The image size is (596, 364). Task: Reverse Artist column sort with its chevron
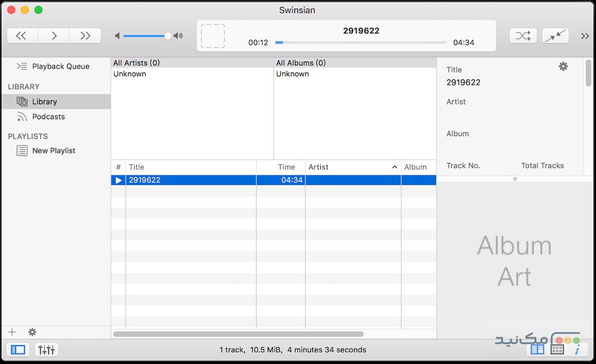click(394, 167)
